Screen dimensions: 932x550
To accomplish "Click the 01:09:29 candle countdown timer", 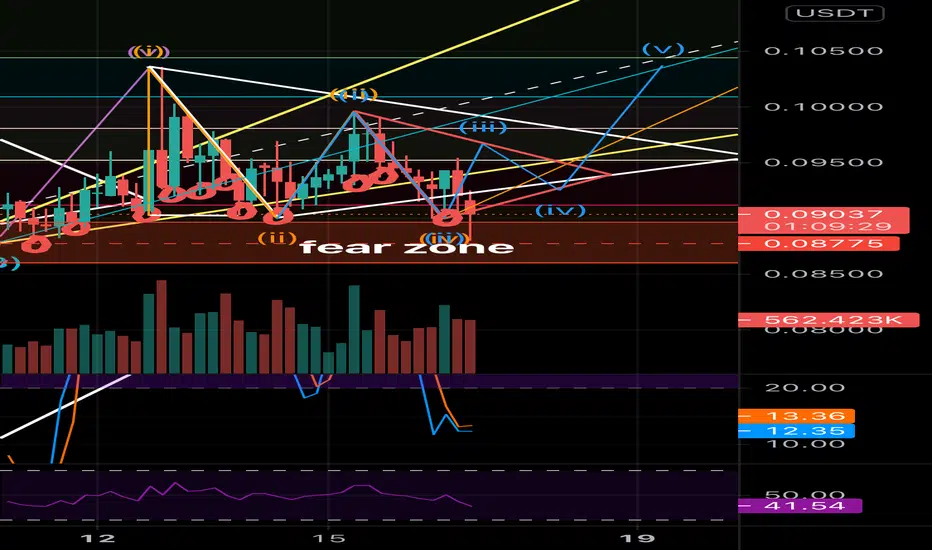I will click(827, 227).
